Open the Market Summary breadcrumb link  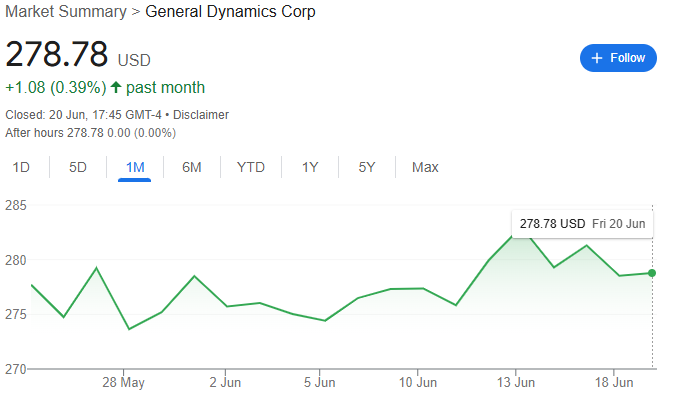tap(66, 12)
